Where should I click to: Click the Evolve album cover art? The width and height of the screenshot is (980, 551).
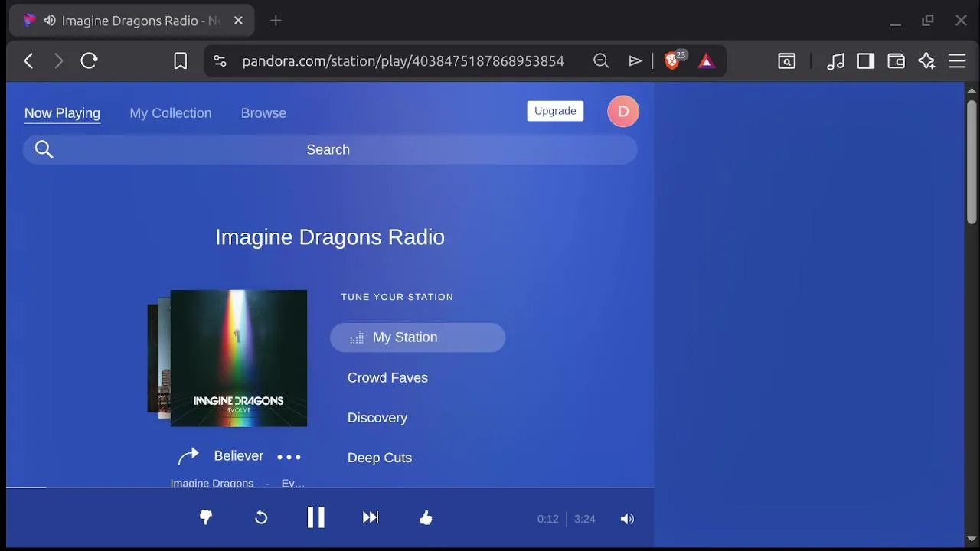239,358
